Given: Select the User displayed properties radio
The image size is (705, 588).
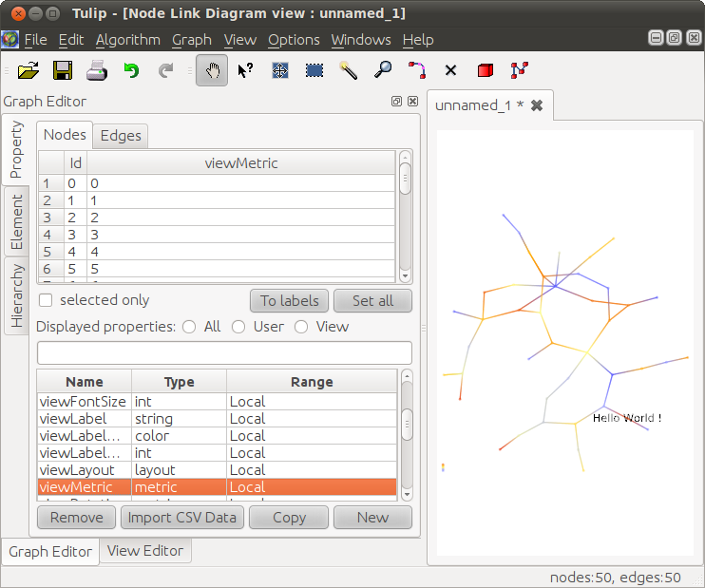Looking at the screenshot, I should [238, 327].
